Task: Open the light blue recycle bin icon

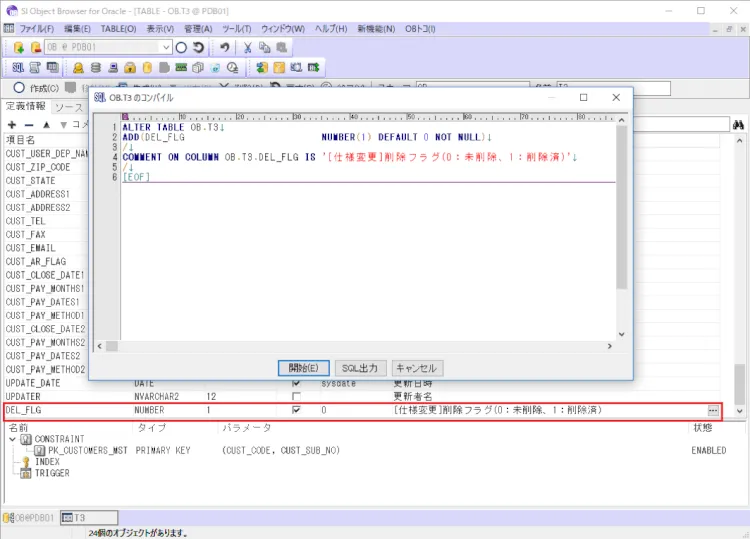Action: pyautogui.click(x=215, y=67)
